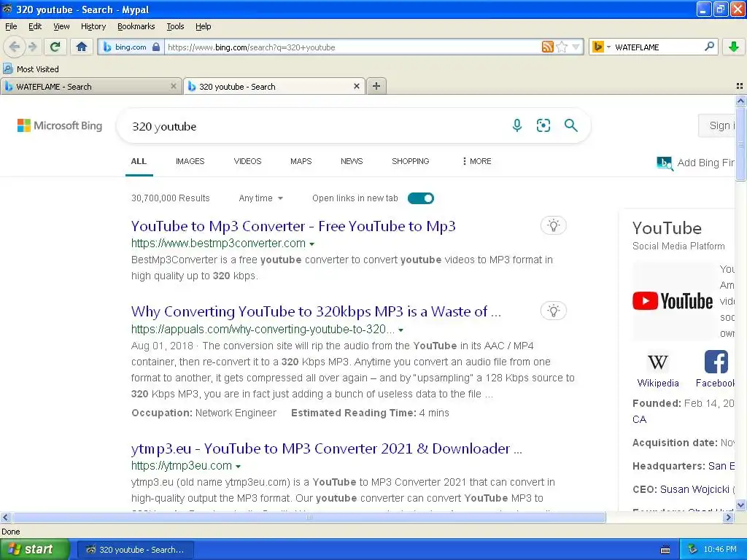This screenshot has width=747, height=560.
Task: Open the Downloads green arrow button
Action: coord(734,47)
